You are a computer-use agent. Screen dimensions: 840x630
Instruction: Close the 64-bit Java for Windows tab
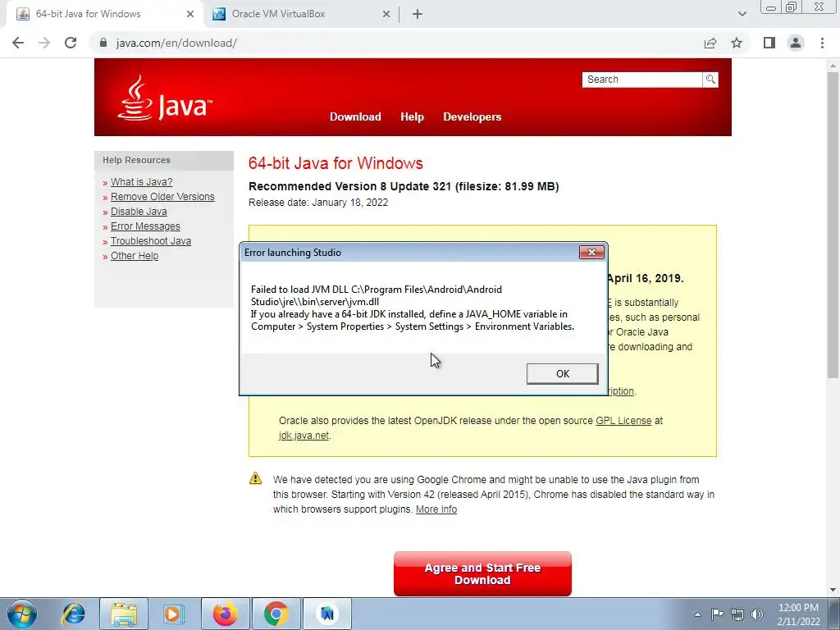click(x=190, y=14)
